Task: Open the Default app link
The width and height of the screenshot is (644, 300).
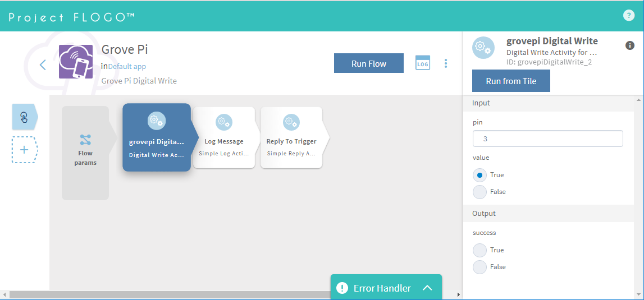Action: tap(127, 66)
